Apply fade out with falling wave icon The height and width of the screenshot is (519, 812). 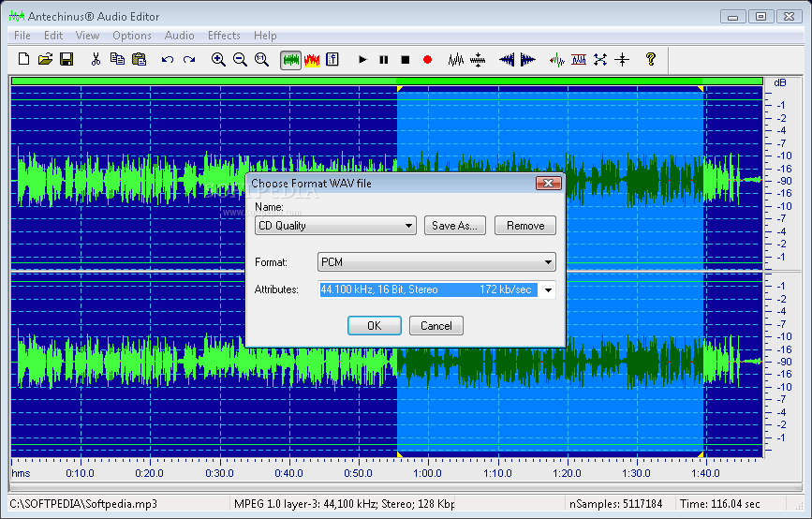pyautogui.click(x=527, y=60)
